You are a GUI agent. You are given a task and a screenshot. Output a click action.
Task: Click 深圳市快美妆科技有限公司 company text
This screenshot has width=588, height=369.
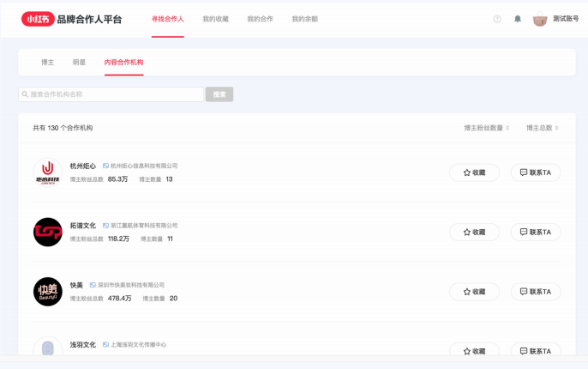click(x=131, y=285)
